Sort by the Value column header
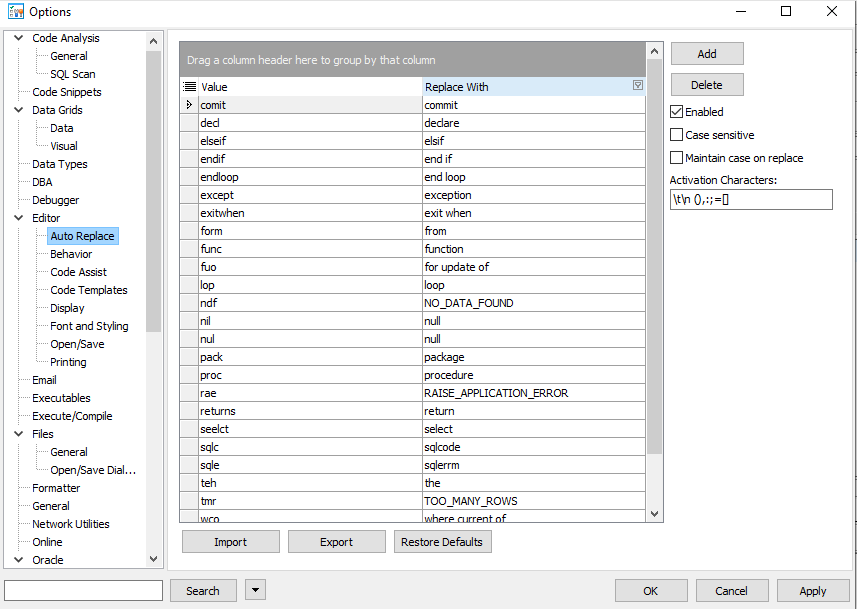Screen dimensions: 857x609 pyautogui.click(x=310, y=86)
